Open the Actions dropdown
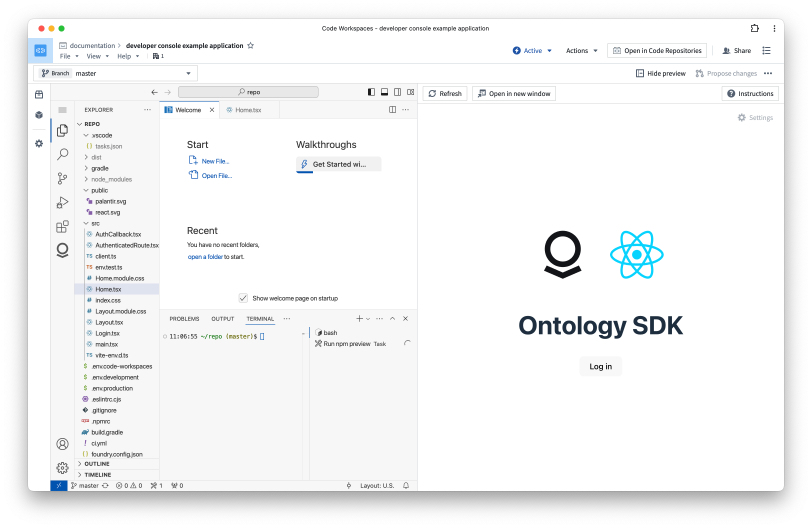 click(582, 51)
